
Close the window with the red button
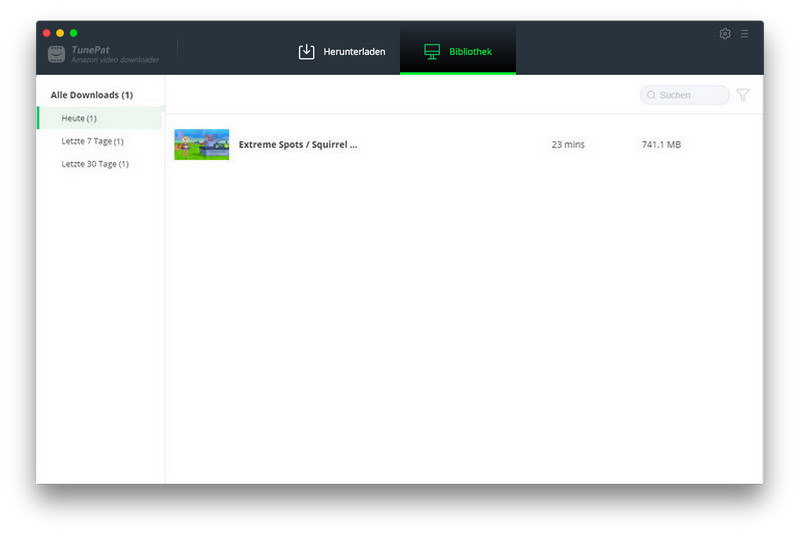(x=46, y=33)
